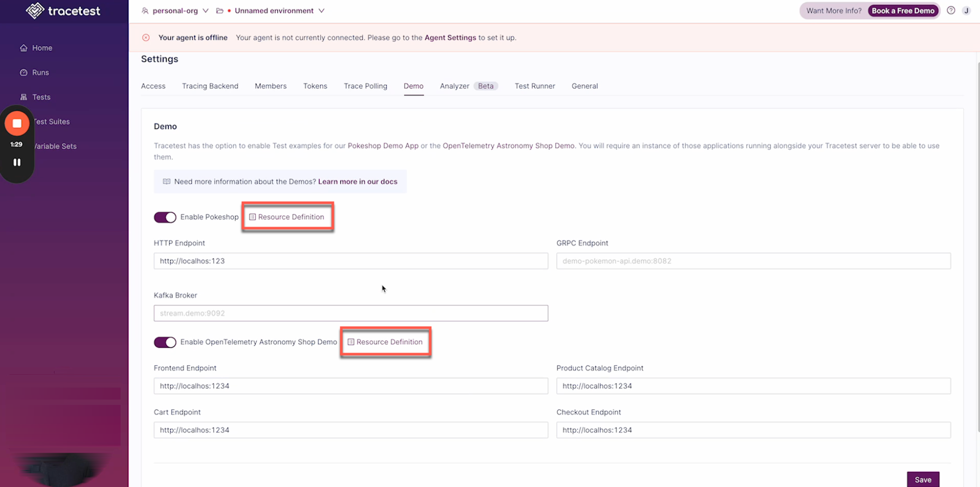Click the GRPC Endpoint field
980x487 pixels.
pyautogui.click(x=754, y=261)
